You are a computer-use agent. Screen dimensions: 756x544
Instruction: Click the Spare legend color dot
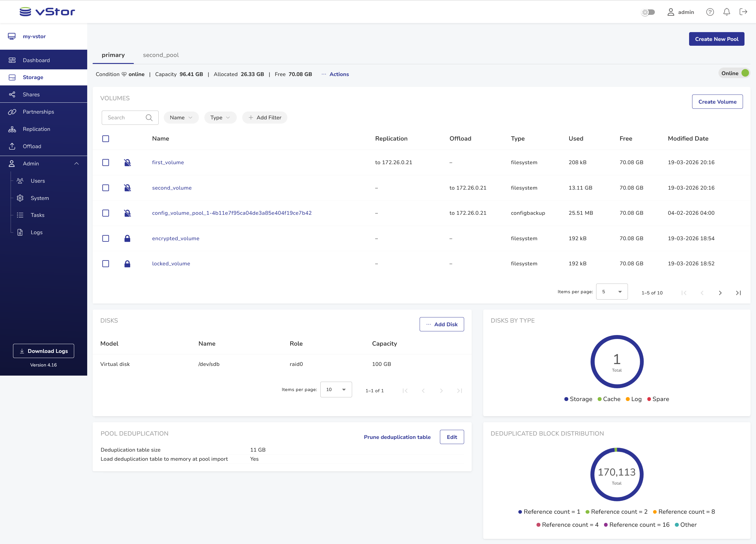point(649,399)
